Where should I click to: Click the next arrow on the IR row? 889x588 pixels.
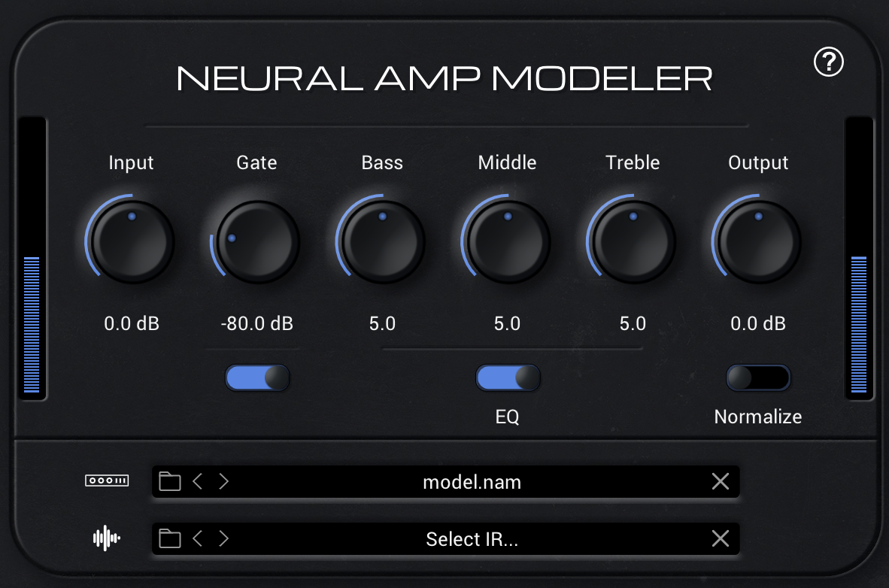pos(223,538)
